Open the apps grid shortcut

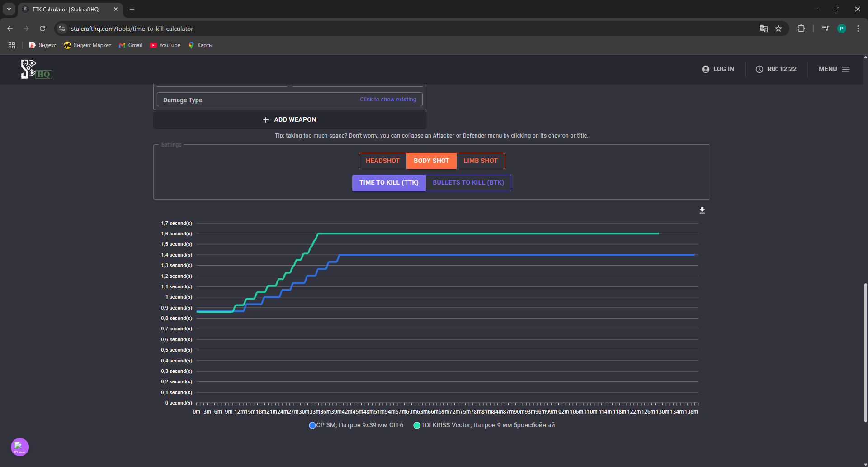[12, 45]
